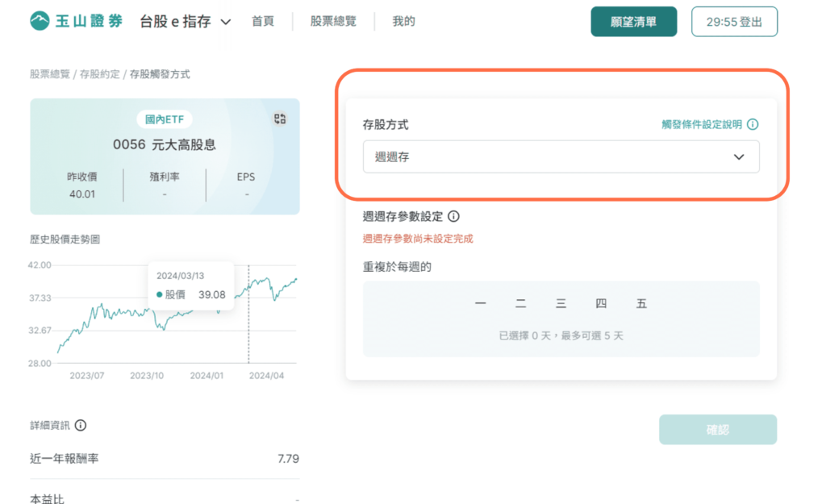Click the 2023/07 chart axis label
826x504 pixels.
pyautogui.click(x=87, y=376)
